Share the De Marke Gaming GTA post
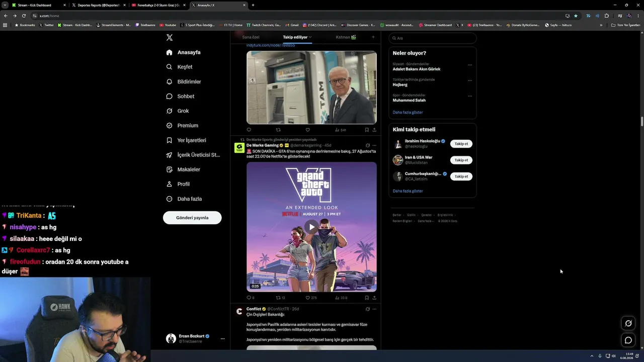This screenshot has width=644, height=362. [374, 298]
